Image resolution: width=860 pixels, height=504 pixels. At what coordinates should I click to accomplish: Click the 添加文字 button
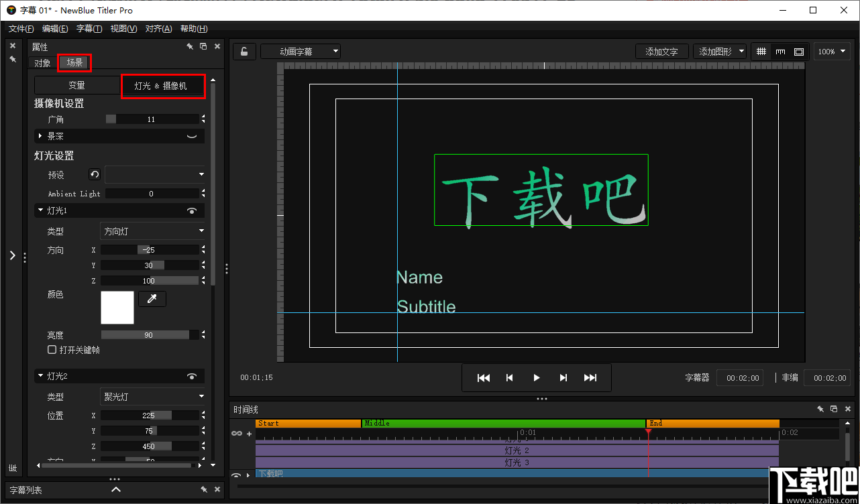tap(661, 51)
